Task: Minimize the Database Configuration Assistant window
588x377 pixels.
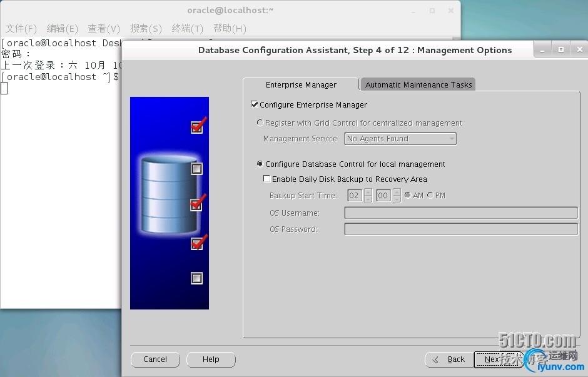Action: pos(542,49)
